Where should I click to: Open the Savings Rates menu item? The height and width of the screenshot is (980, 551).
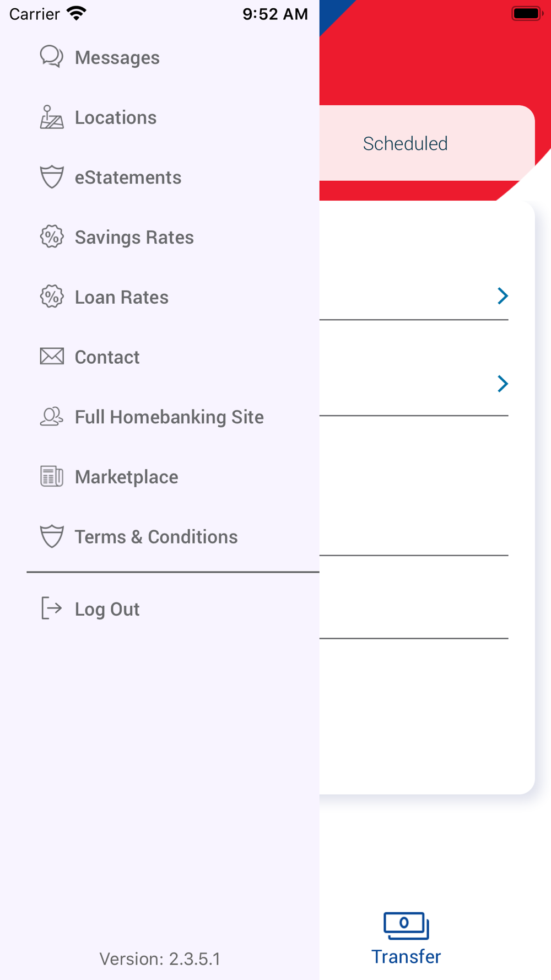point(134,238)
